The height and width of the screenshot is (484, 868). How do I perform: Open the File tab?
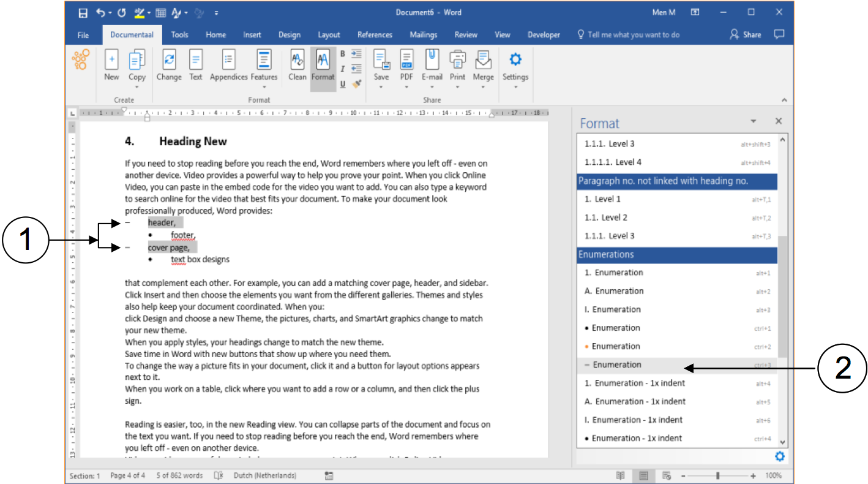pyautogui.click(x=83, y=35)
